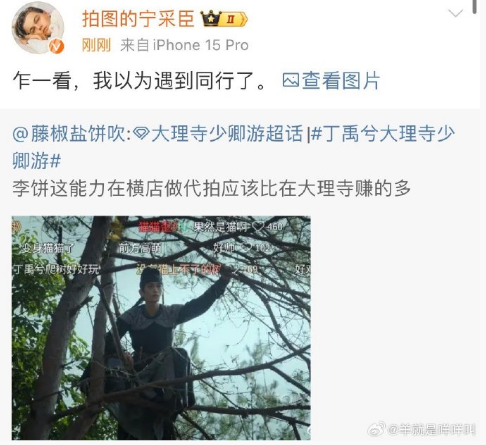
Task: Open username 拍图的宁采臣 profile
Action: click(138, 19)
